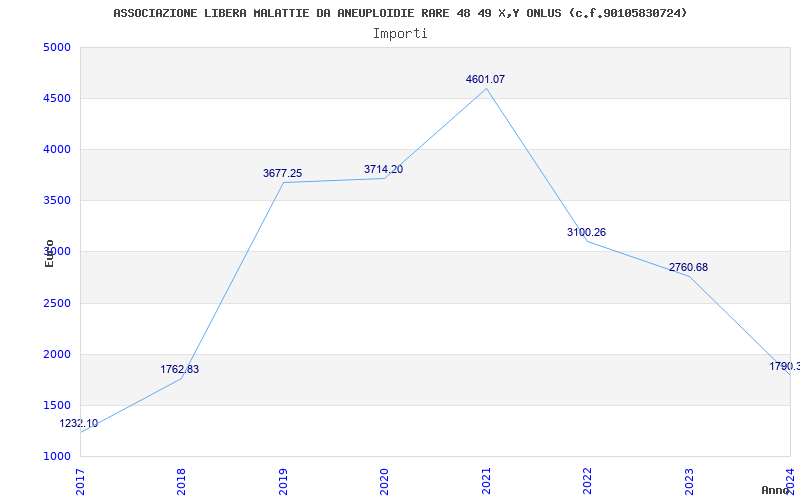Click the y-axis value 4500
The height and width of the screenshot is (500, 800).
click(x=57, y=98)
